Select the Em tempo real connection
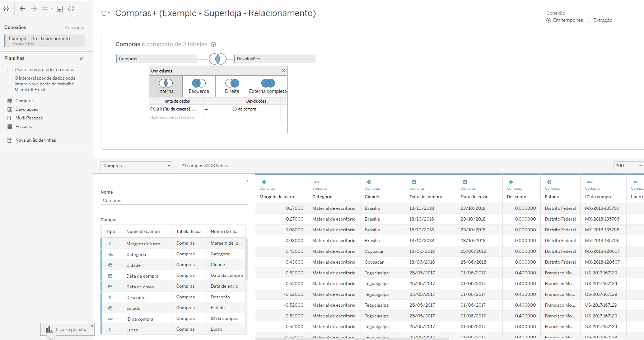Viewport: 644px width, 340px height. coord(549,20)
